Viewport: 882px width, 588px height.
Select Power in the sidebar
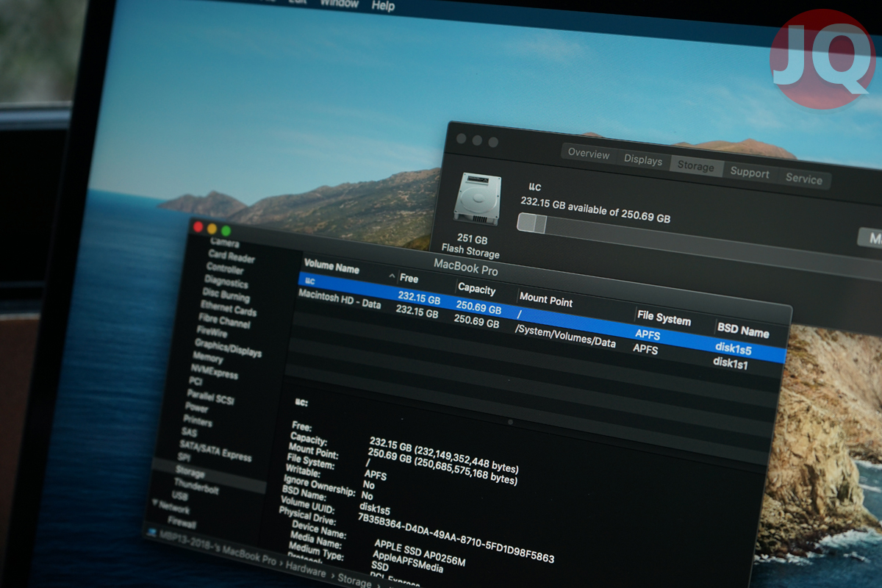(197, 407)
